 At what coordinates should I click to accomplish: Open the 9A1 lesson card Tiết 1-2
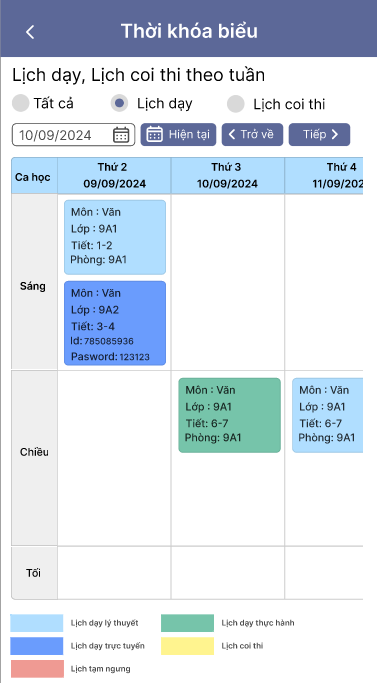[115, 237]
